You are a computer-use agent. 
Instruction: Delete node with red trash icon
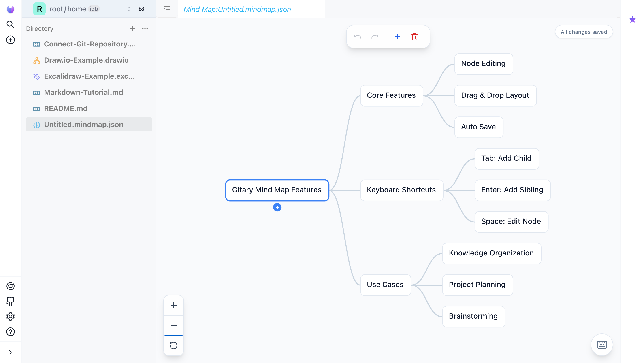(414, 37)
